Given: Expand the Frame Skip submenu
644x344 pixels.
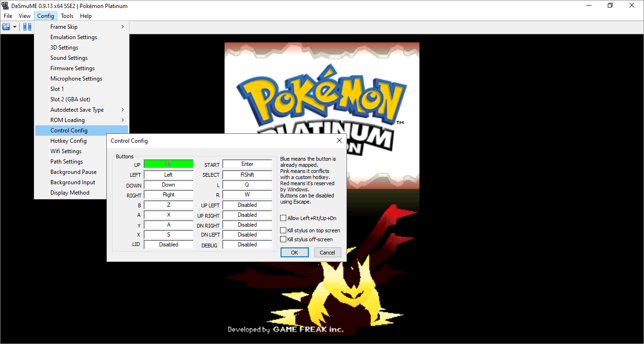Looking at the screenshot, I should coord(81,27).
